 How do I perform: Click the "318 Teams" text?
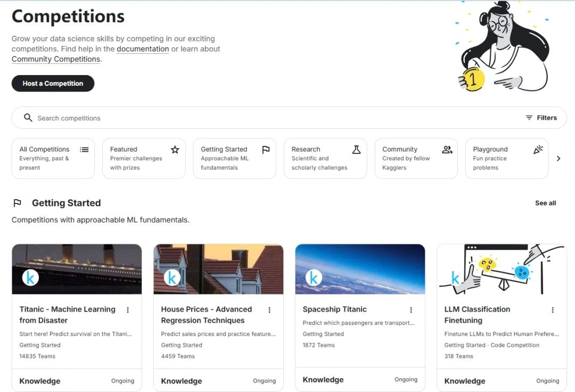click(x=459, y=356)
